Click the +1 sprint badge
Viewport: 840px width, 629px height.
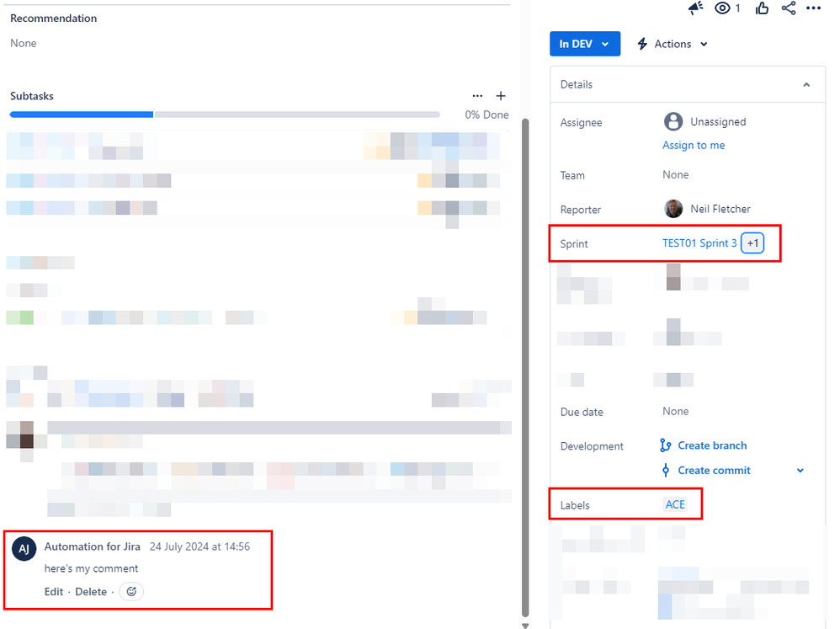click(x=752, y=243)
